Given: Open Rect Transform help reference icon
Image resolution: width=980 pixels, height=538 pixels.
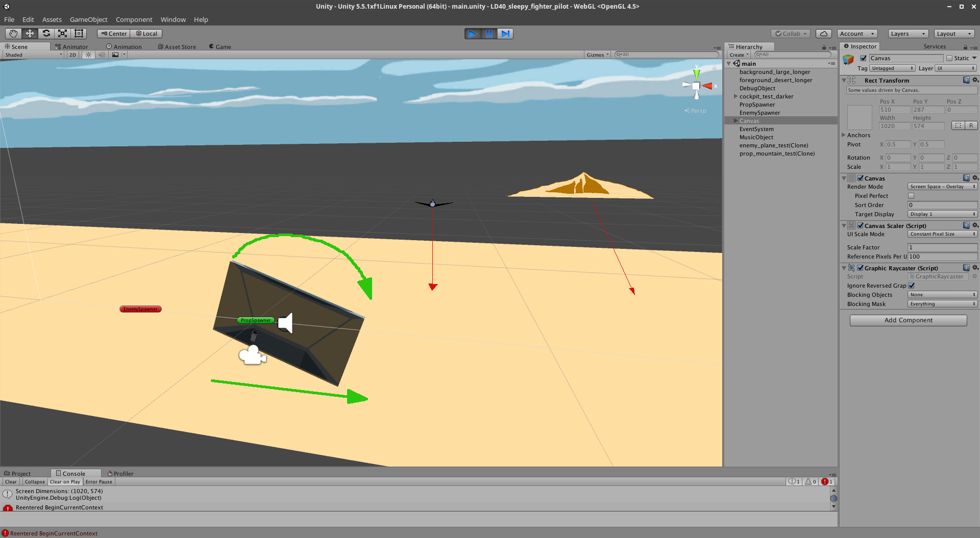Looking at the screenshot, I should pyautogui.click(x=966, y=80).
